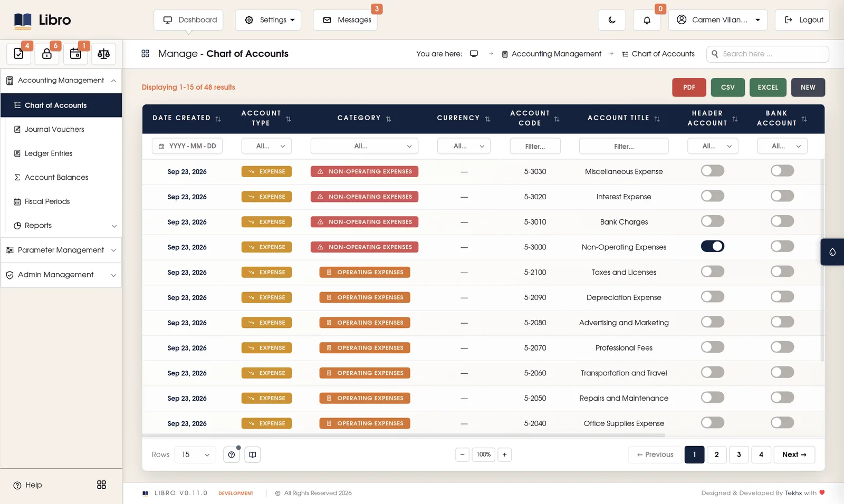Zoom out with the minus button
Viewport: 844px width, 504px height.
[x=462, y=454]
